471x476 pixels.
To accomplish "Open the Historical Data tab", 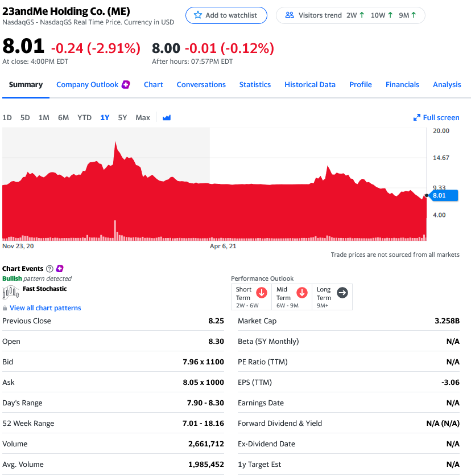I will (x=310, y=85).
